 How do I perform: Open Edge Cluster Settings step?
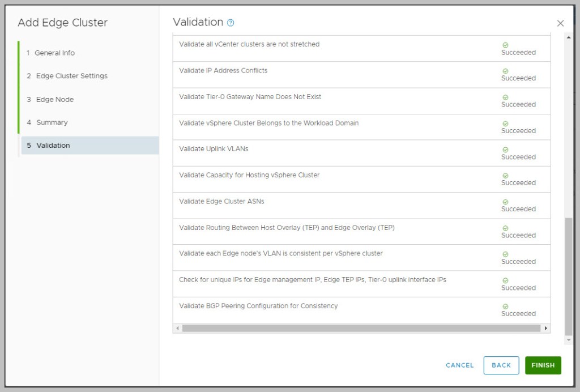coord(71,76)
